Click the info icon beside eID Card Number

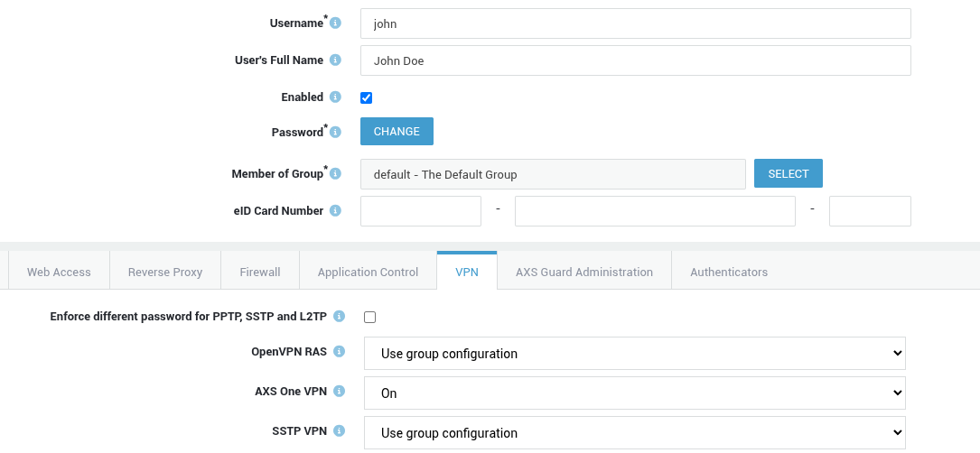(x=335, y=210)
